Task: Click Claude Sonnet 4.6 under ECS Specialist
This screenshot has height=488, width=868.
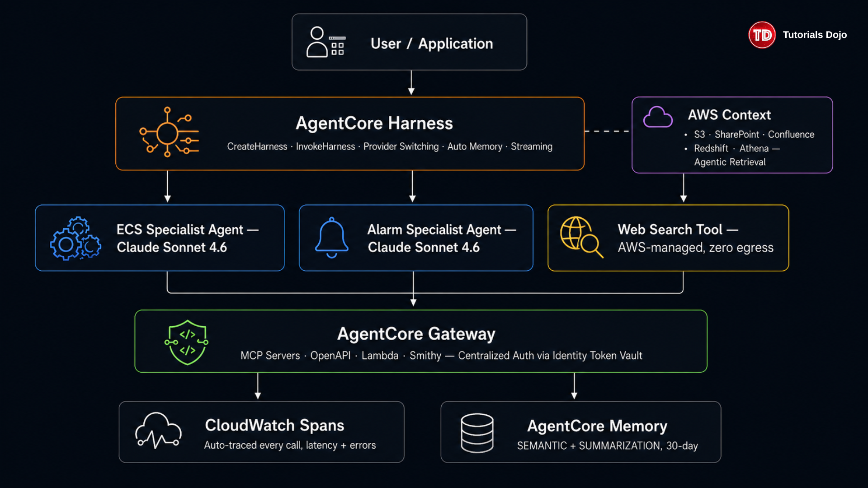Action: pyautogui.click(x=172, y=247)
